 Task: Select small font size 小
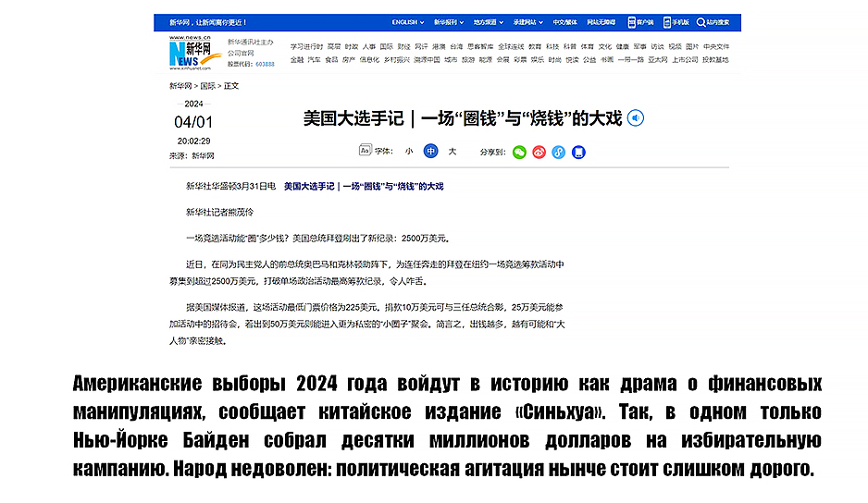[x=408, y=151]
